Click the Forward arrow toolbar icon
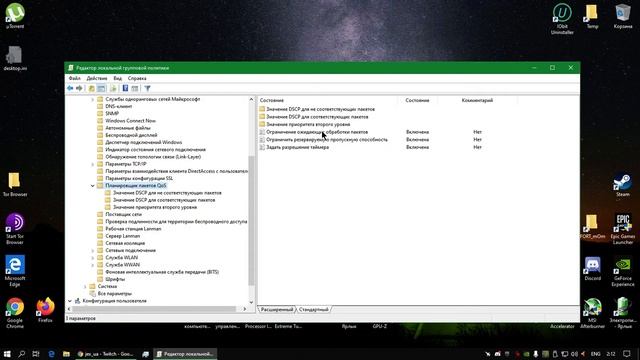The height and width of the screenshot is (360, 640). pyautogui.click(x=79, y=88)
